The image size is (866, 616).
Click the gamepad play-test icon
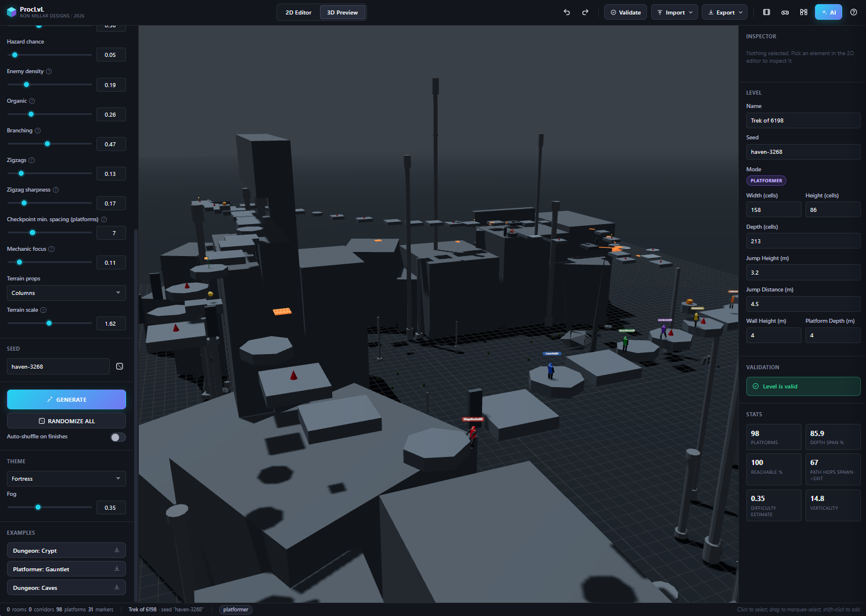click(785, 12)
